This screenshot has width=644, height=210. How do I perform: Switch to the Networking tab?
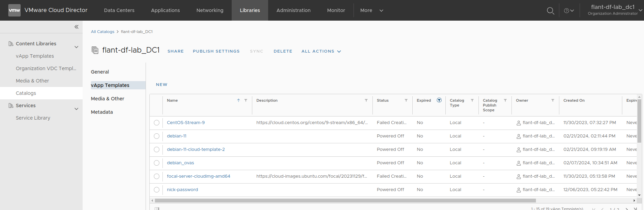(210, 10)
